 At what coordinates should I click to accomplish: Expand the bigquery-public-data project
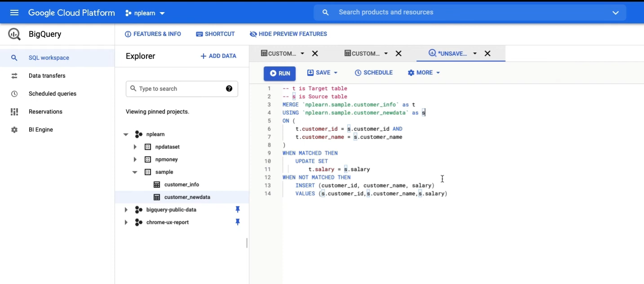coord(126,210)
